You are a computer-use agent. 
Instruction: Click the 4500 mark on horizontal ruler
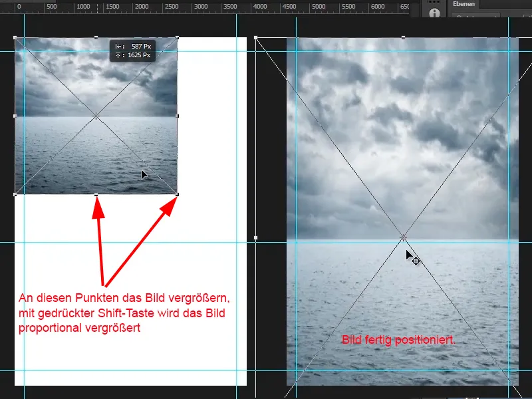(x=289, y=7)
